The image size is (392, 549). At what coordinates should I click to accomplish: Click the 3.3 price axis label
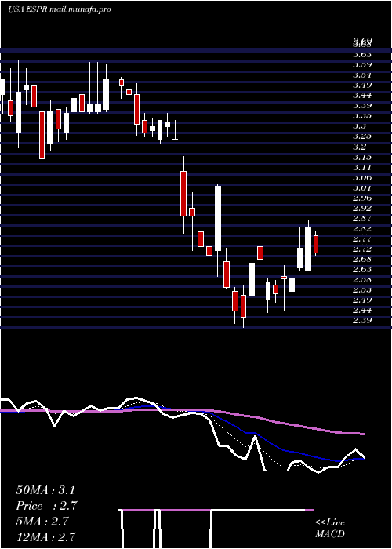[360, 125]
